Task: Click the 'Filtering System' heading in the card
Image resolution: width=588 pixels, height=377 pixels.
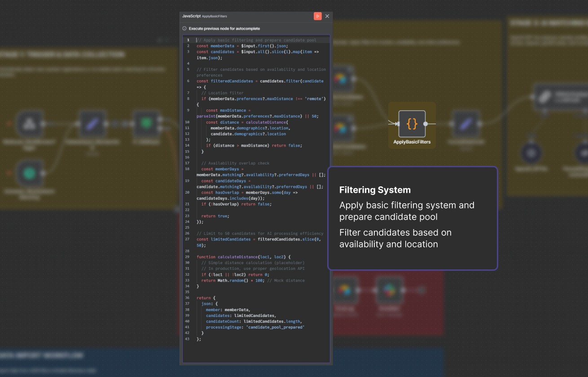Action: click(x=375, y=190)
